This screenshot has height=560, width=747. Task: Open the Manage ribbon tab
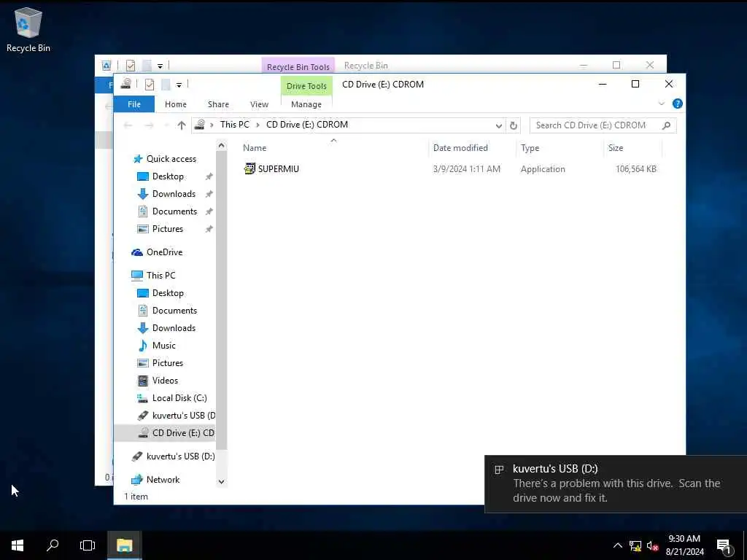tap(306, 104)
